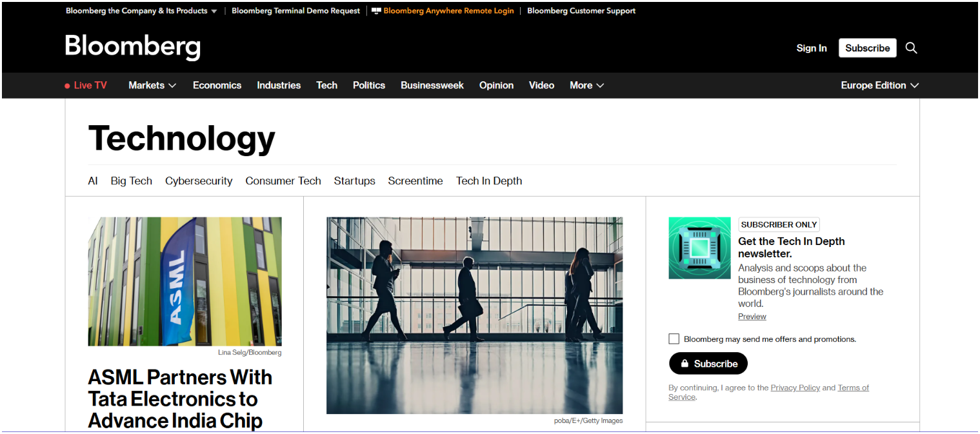
Task: Go to the Video section
Action: point(541,85)
